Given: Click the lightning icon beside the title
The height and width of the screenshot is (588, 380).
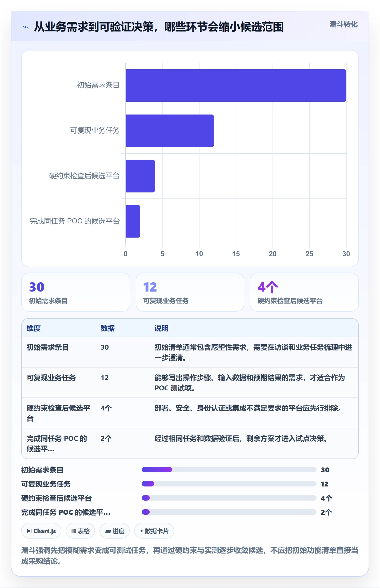Looking at the screenshot, I should pyautogui.click(x=26, y=27).
